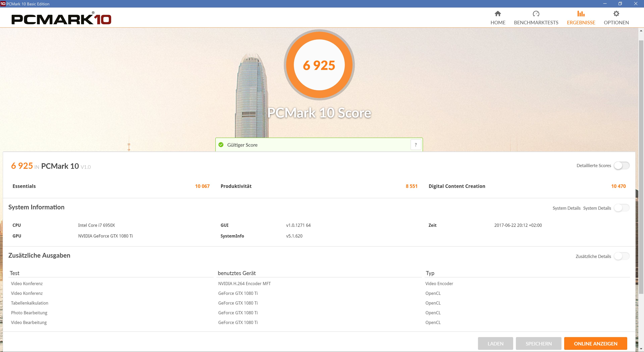Switch on Zusätzliche Details toggle
Screen dimensions: 644x352
[x=622, y=256]
